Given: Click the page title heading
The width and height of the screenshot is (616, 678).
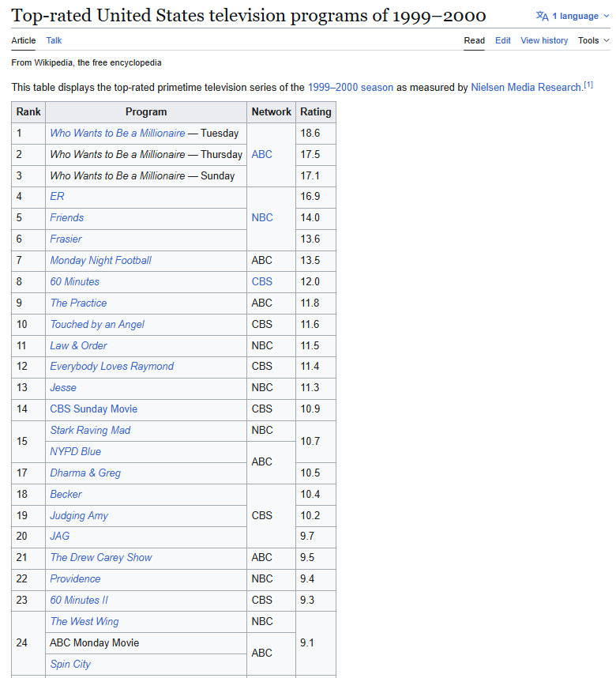Looking at the screenshot, I should point(249,16).
